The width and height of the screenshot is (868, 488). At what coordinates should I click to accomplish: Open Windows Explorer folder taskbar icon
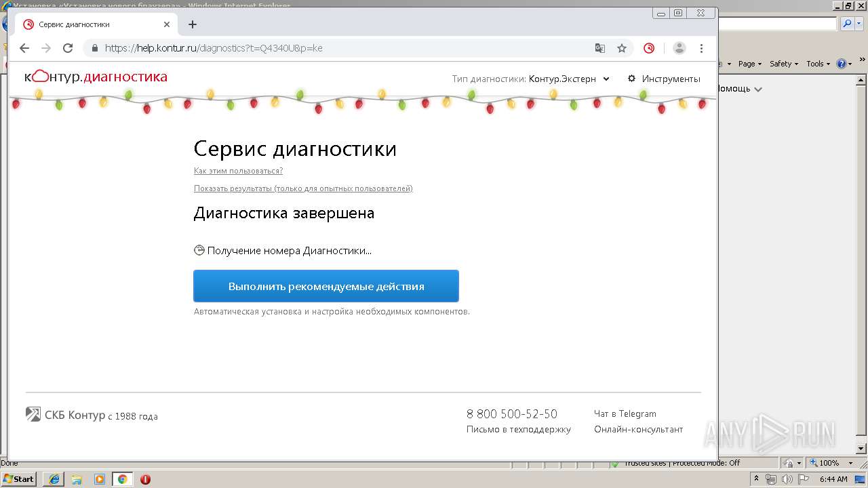(x=77, y=479)
